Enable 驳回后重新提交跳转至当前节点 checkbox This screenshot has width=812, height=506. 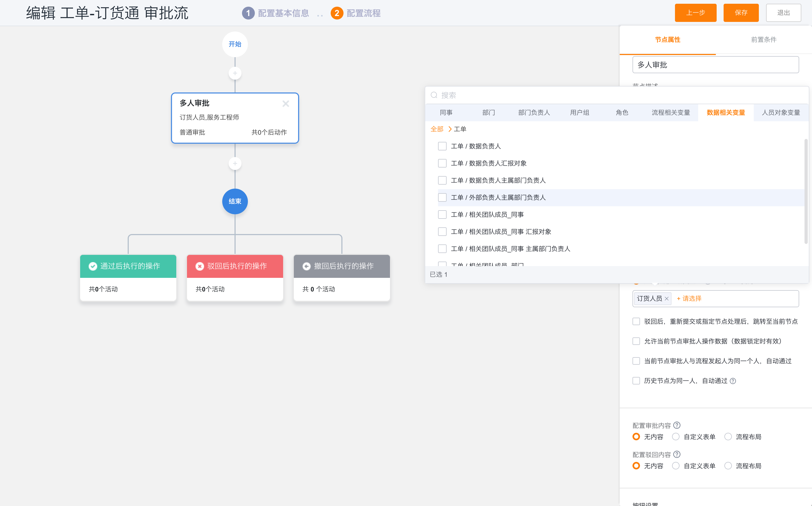(636, 322)
